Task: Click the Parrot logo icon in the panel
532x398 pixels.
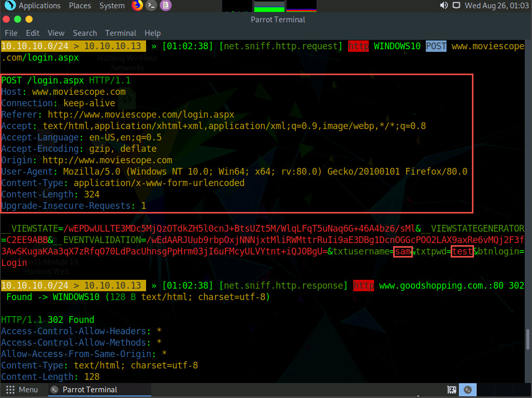Action: tap(10, 5)
